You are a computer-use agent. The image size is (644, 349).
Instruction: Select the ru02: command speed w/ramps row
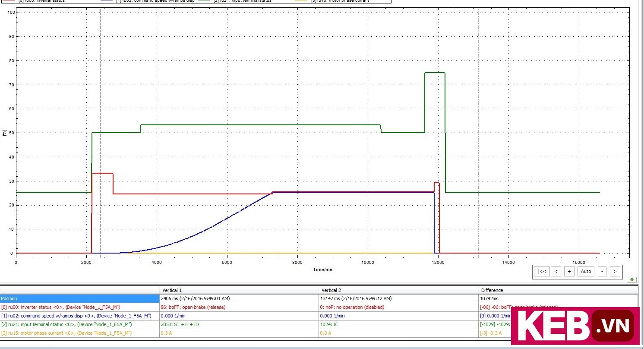coord(80,316)
